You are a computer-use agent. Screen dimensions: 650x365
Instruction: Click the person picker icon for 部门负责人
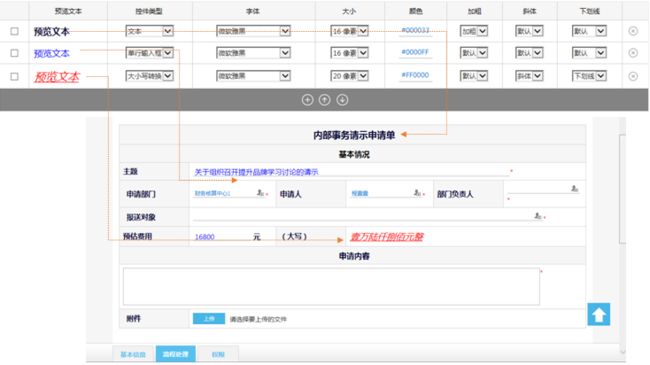point(574,189)
